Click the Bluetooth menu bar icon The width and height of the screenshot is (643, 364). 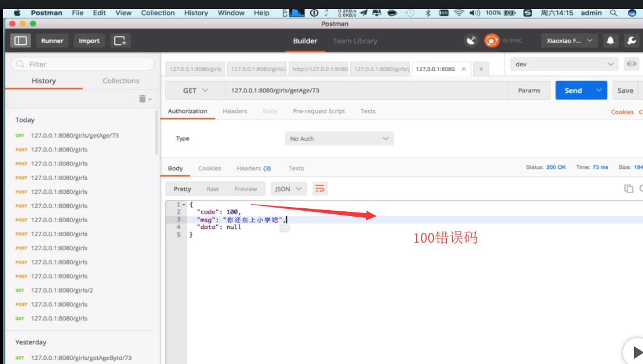(427, 13)
